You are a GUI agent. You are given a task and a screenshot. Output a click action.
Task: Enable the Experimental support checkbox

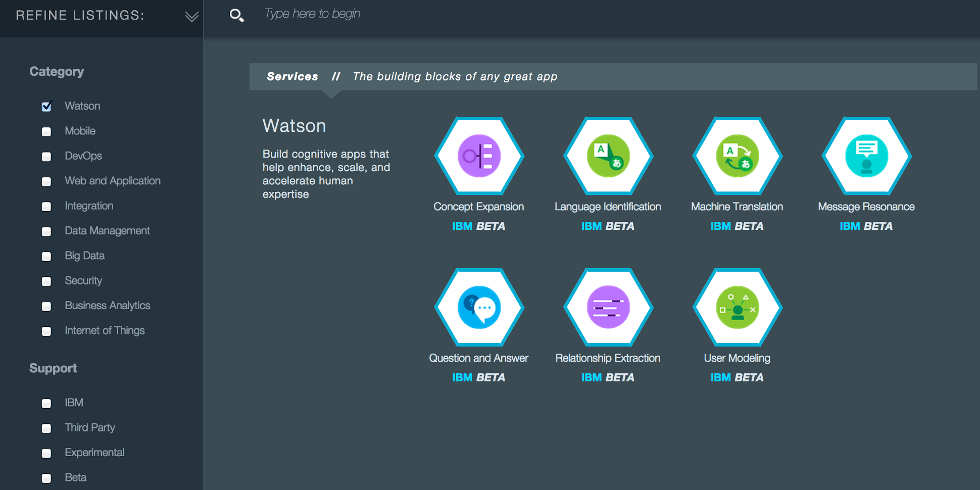tap(46, 453)
